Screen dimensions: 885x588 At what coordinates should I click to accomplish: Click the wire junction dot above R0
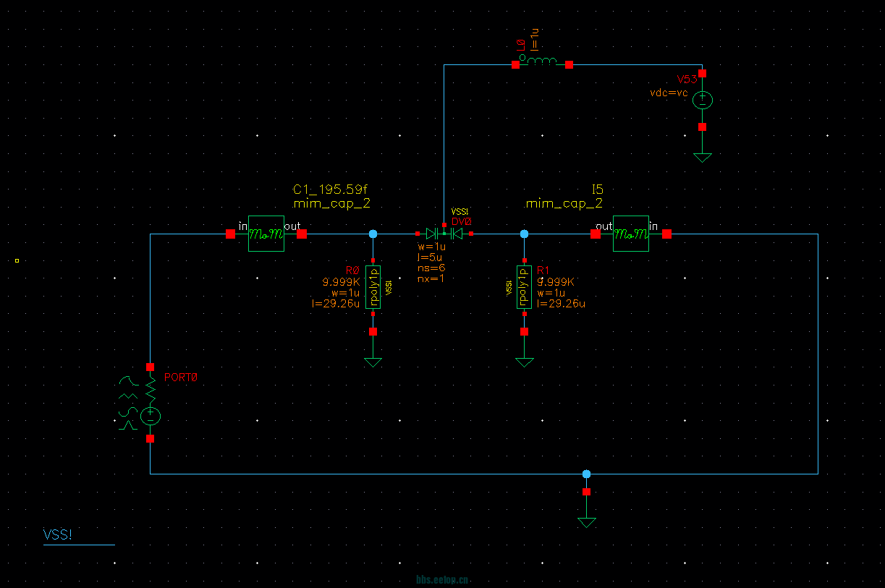pos(373,234)
